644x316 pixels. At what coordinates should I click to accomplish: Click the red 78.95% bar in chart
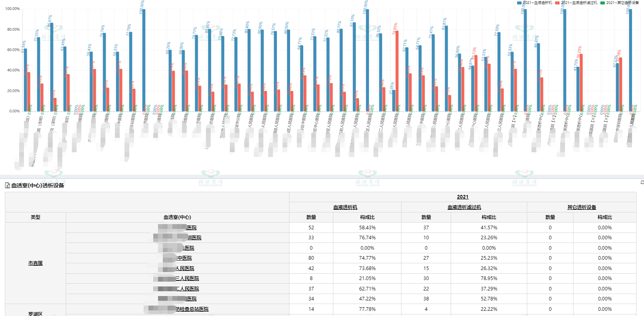click(x=397, y=71)
